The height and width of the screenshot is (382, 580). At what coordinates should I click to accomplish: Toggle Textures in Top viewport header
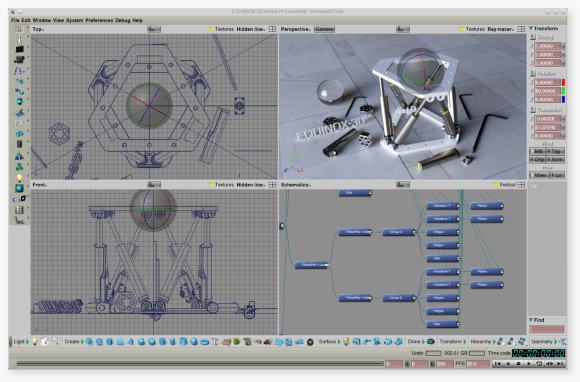(222, 29)
